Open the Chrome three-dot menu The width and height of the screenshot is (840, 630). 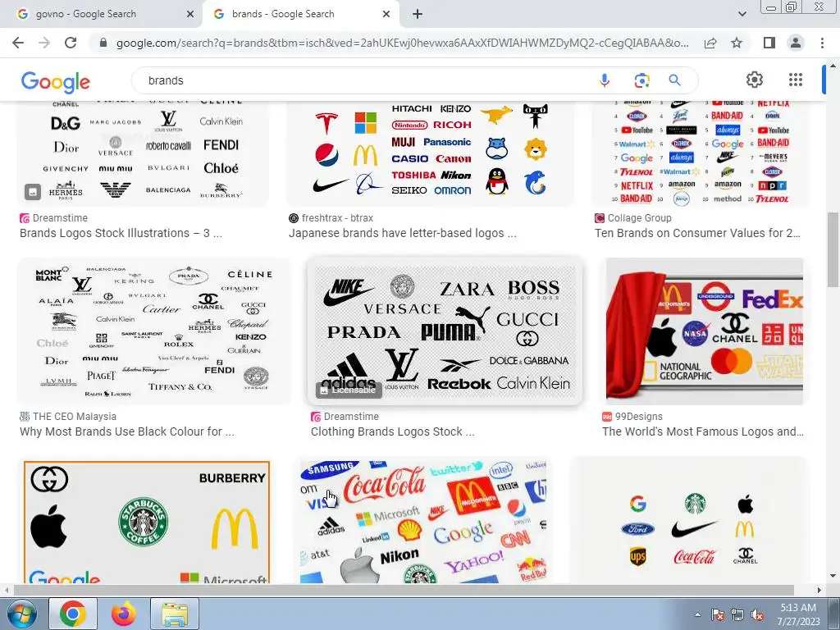click(x=822, y=43)
